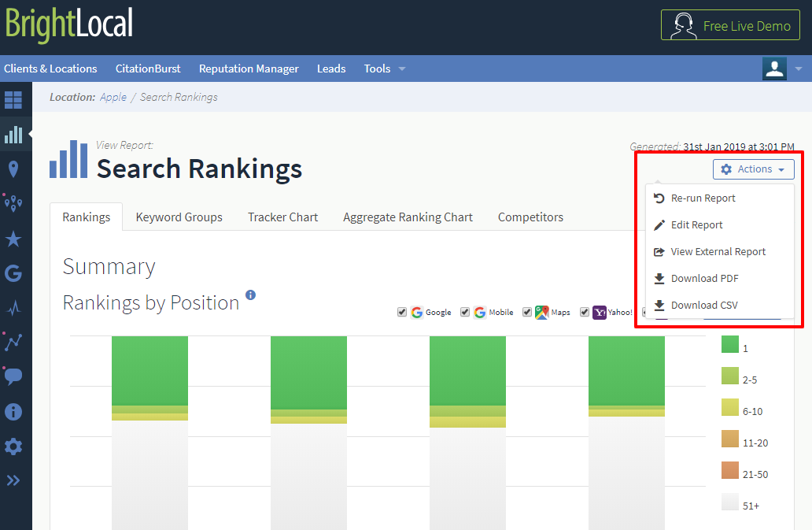The image size is (812, 530).
Task: Click the 51+ grey legend swatch
Action: 730,502
